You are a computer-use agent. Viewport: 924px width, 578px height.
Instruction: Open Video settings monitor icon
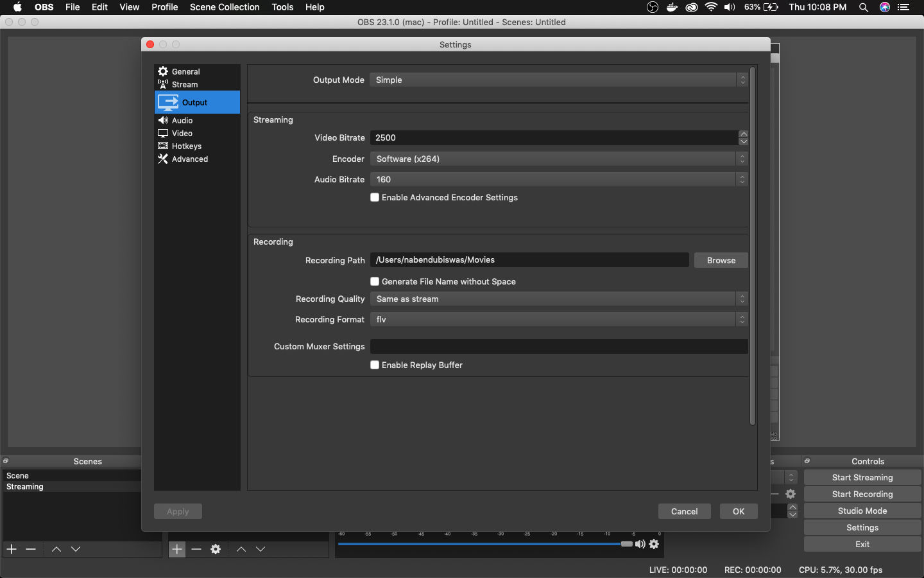(163, 133)
